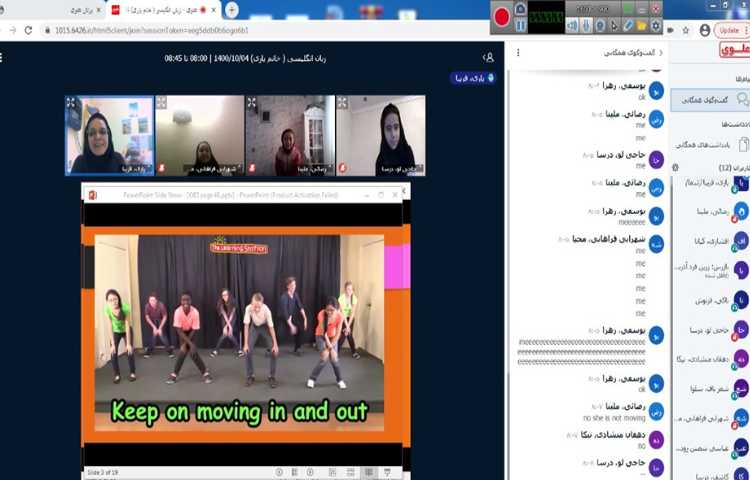
Task: Select the second participant webcam thumbnail
Action: point(199,135)
